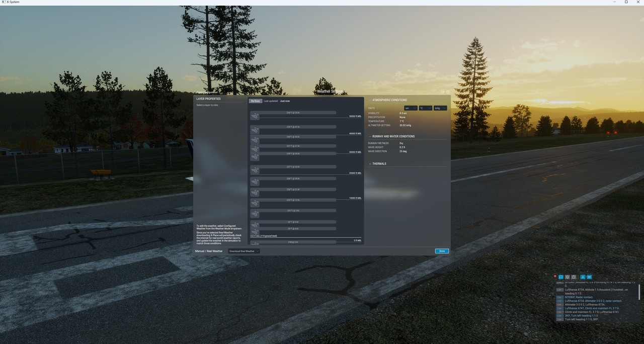Click the '30000 ft MSL' altitude label
This screenshot has height=344, width=644.
pyautogui.click(x=355, y=152)
